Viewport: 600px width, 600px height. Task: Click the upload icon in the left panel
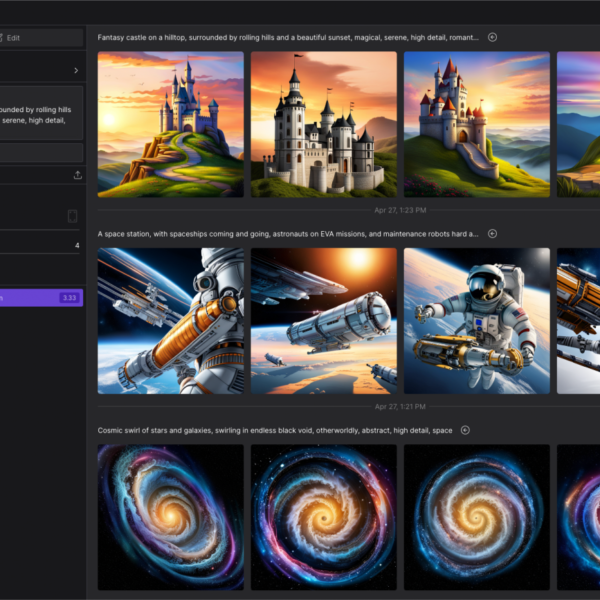[78, 175]
